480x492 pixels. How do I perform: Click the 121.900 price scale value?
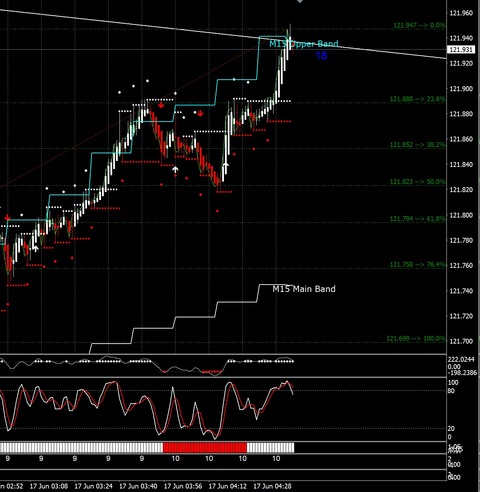click(x=461, y=89)
